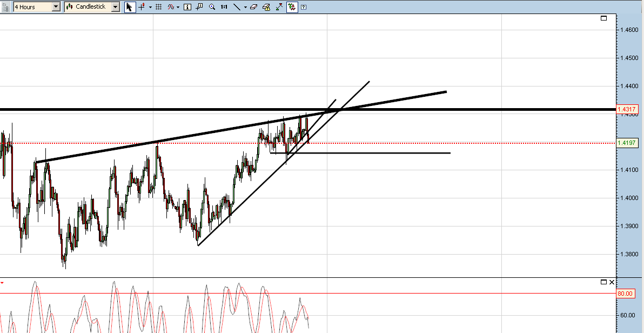Viewport: 644px width, 333px height.
Task: Click the tree structure icon at toolbar start
Action: (6, 7)
